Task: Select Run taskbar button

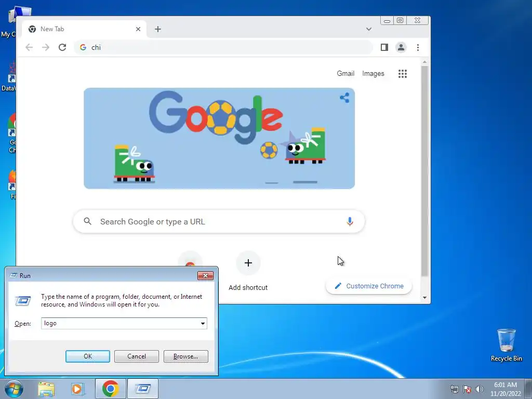Action: coord(143,389)
